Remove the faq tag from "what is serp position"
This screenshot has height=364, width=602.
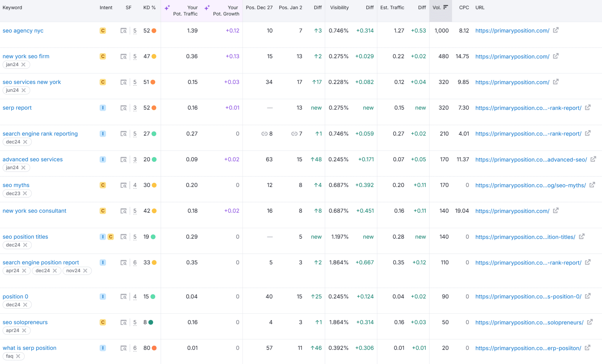19,356
